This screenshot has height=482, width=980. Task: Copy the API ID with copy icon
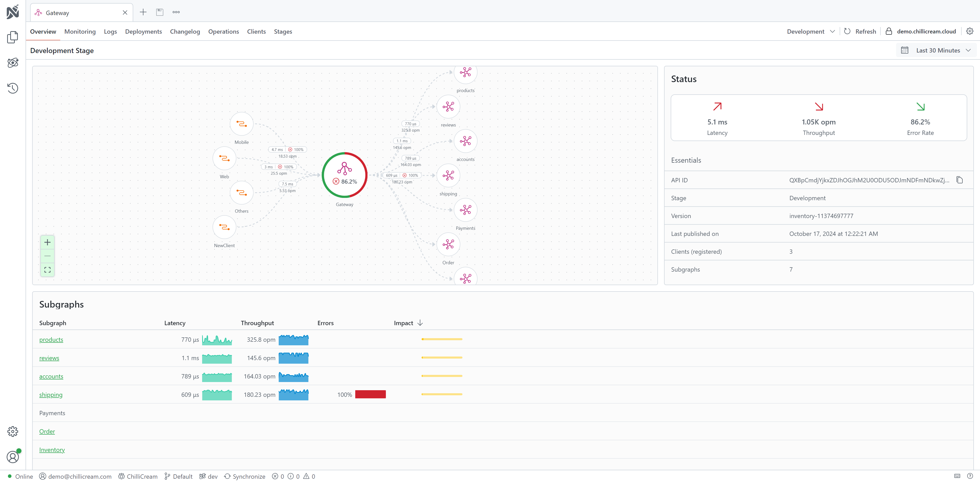[960, 180]
